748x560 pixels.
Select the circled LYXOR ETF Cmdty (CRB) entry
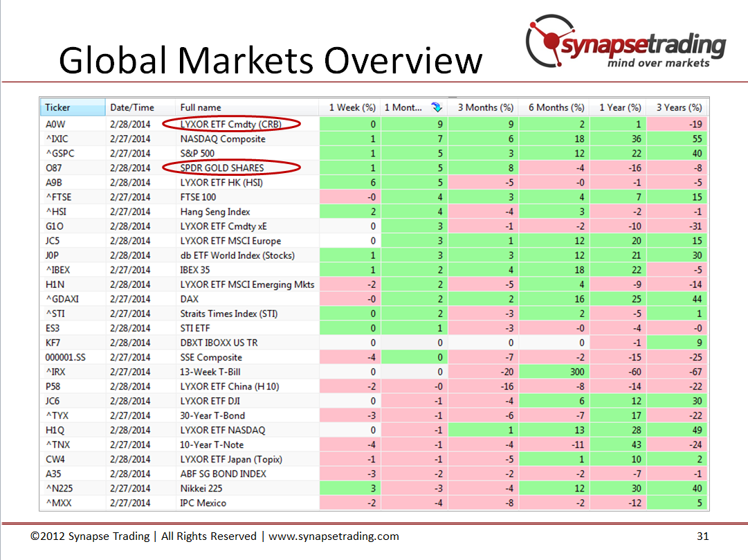pyautogui.click(x=231, y=125)
